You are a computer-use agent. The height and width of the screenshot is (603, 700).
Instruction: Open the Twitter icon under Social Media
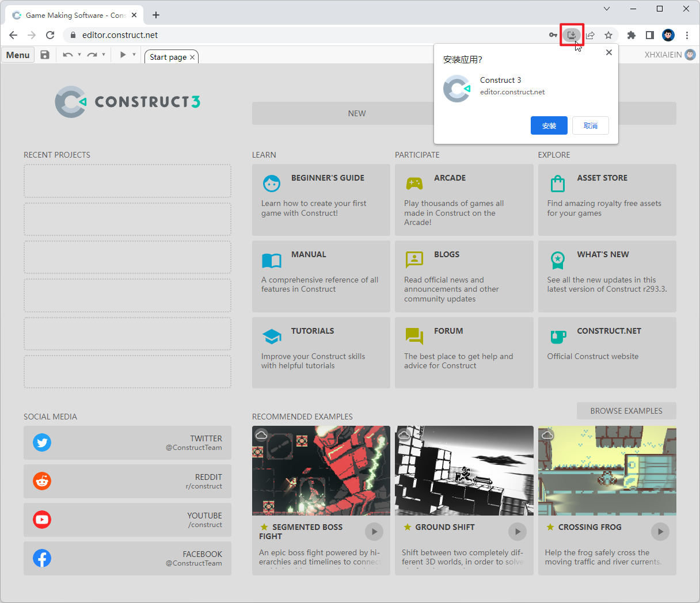42,442
